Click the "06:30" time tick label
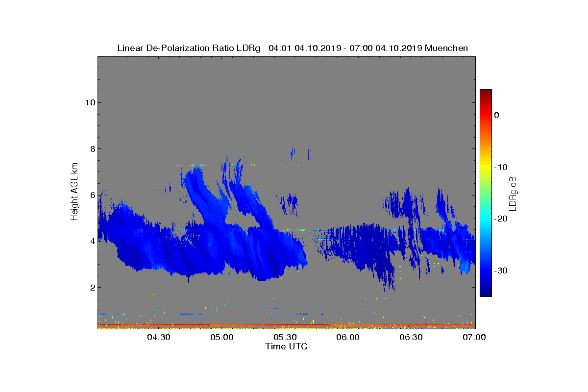 [412, 338]
